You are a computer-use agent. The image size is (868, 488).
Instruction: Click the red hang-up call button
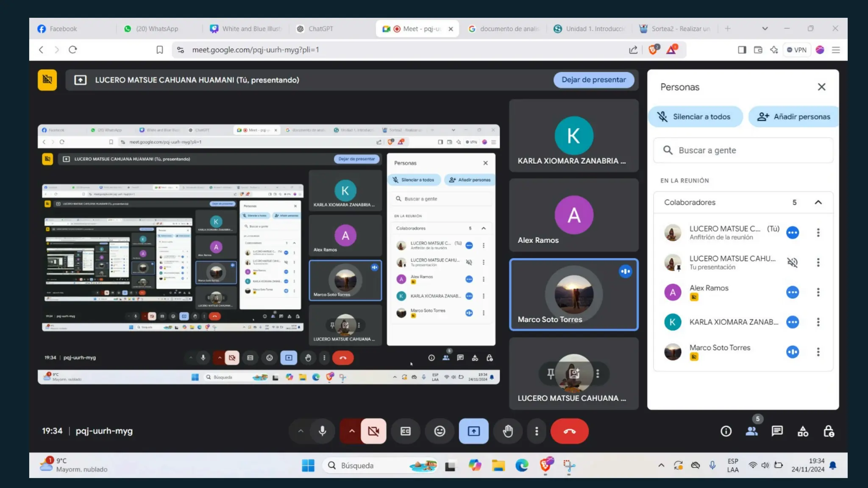tap(569, 431)
